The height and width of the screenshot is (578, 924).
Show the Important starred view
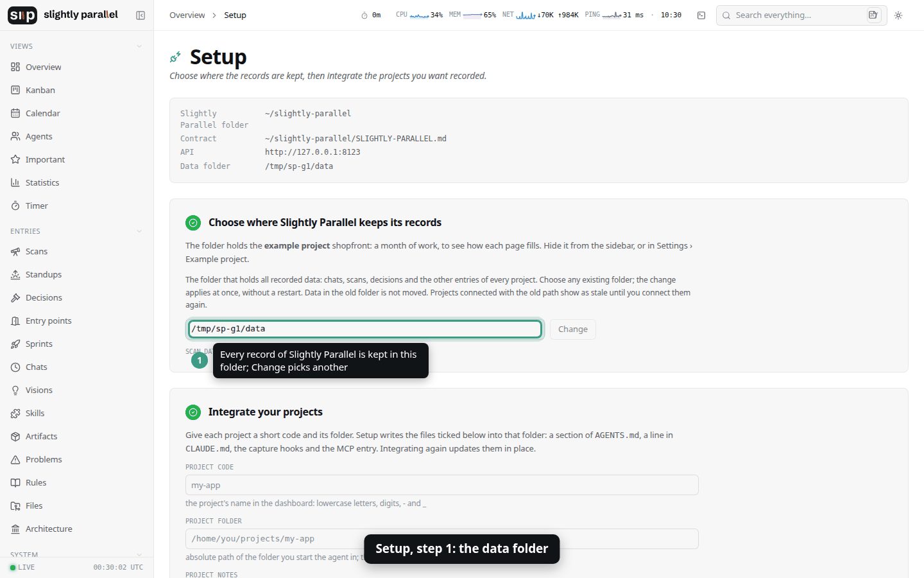77,159
